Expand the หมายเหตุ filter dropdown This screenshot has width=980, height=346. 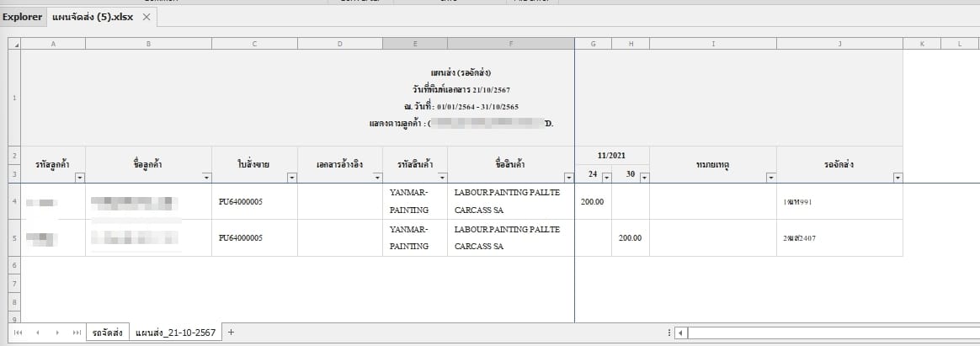click(x=770, y=178)
